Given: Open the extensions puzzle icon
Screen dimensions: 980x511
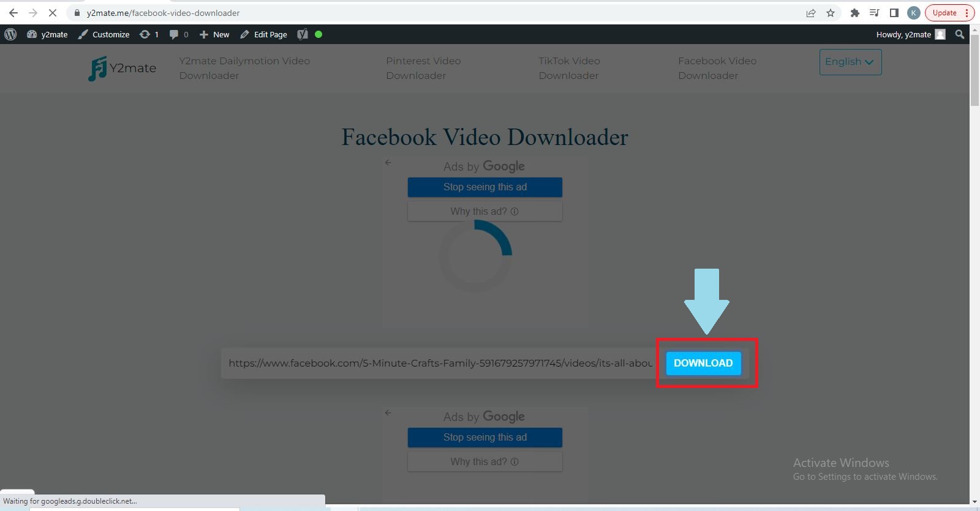Looking at the screenshot, I should [x=855, y=13].
